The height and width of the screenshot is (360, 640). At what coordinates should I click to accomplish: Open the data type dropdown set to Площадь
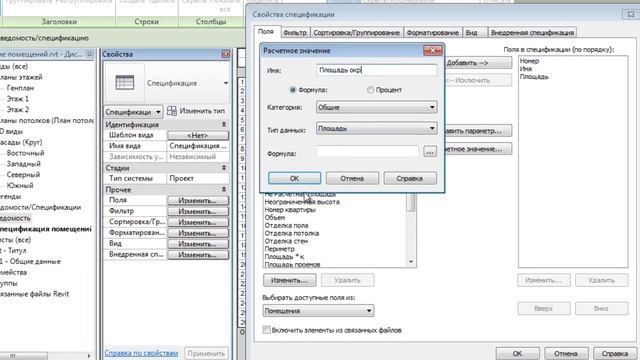tap(376, 129)
